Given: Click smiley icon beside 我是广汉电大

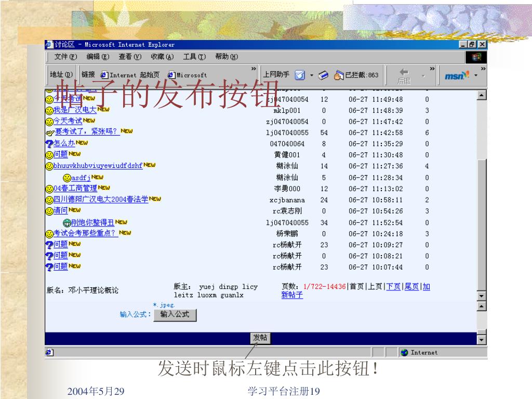Looking at the screenshot, I should 49,110.
